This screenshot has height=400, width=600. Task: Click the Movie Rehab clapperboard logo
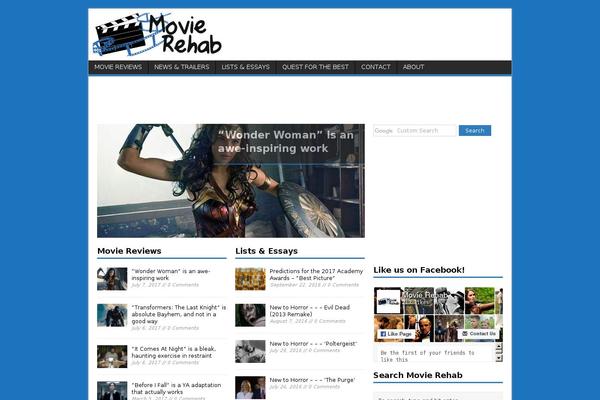(x=158, y=34)
